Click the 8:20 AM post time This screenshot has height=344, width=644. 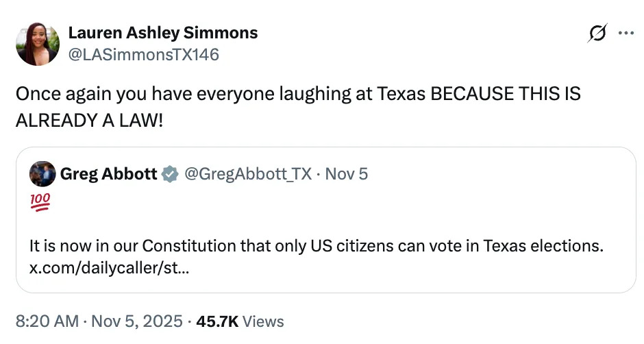tap(47, 321)
